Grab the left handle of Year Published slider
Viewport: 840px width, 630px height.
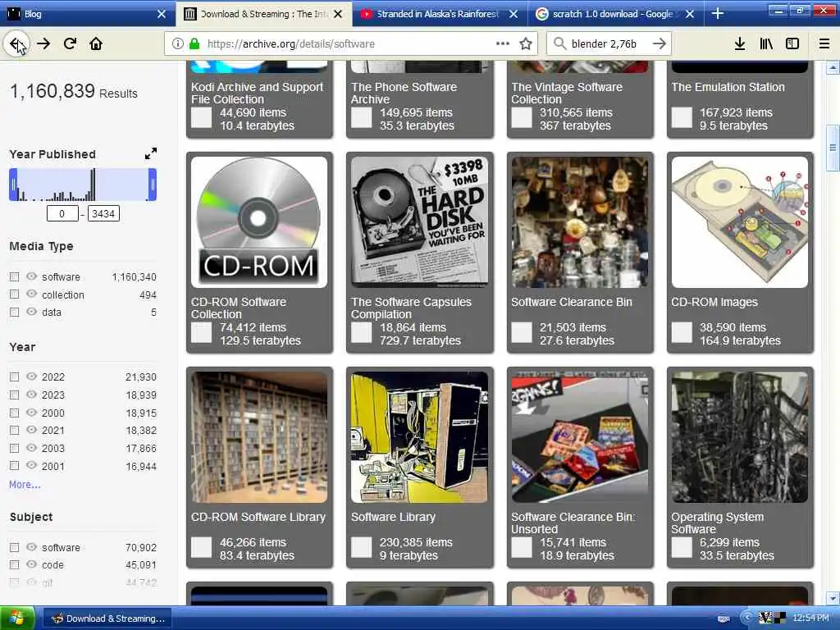pyautogui.click(x=13, y=185)
